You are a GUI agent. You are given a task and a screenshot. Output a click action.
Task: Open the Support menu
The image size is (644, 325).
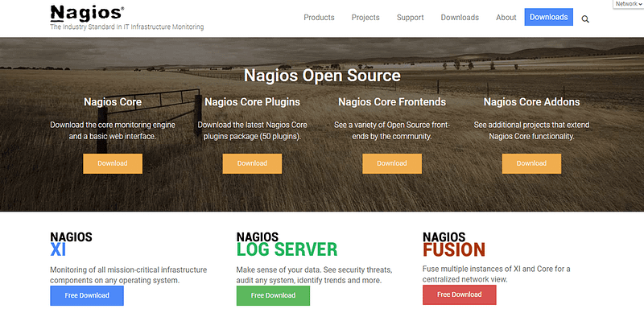[x=411, y=18]
